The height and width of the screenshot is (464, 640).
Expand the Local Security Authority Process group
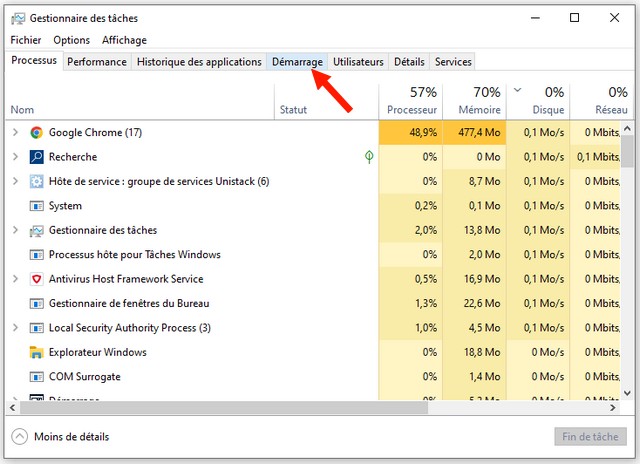tap(15, 328)
